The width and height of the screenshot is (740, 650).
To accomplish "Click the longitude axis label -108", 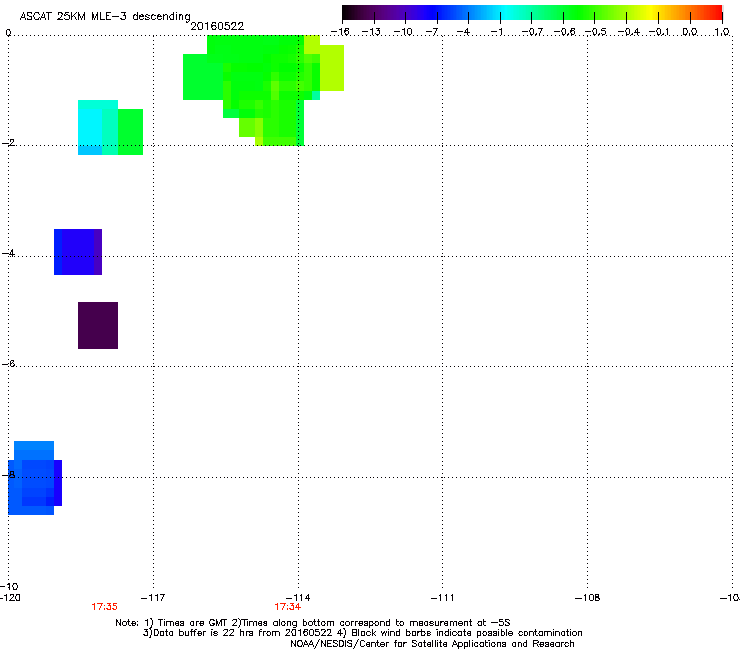I will coord(588,598).
